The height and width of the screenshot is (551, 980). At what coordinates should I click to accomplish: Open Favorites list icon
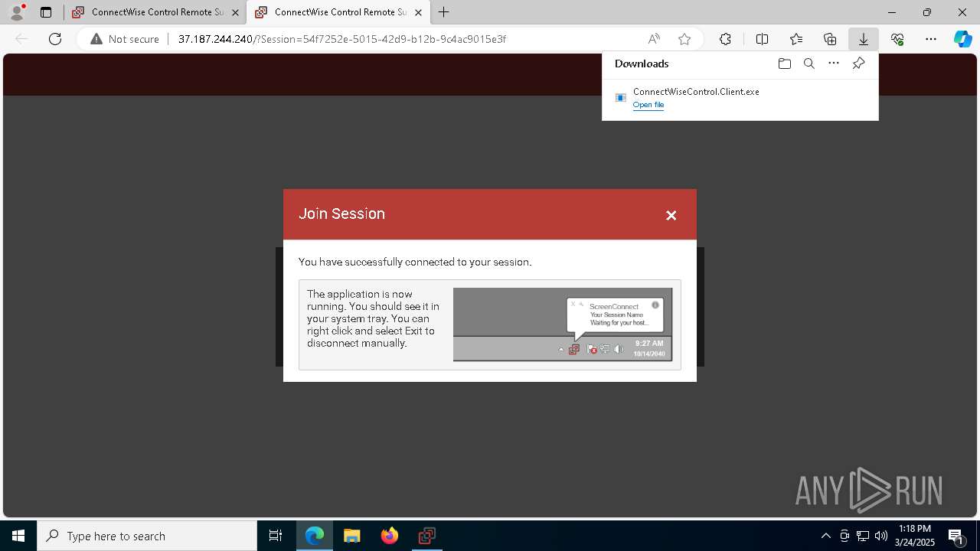click(x=796, y=39)
